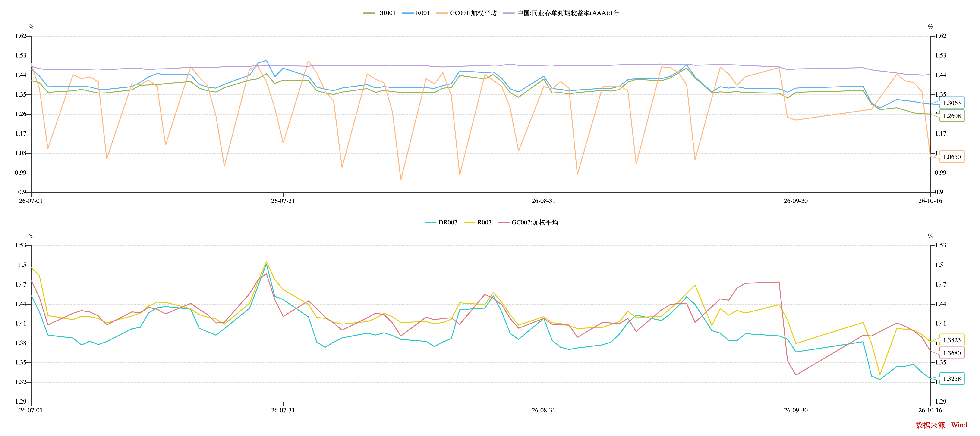Image resolution: width=980 pixels, height=436 pixels.
Task: Click top chart left axis value 1.62
Action: click(21, 36)
